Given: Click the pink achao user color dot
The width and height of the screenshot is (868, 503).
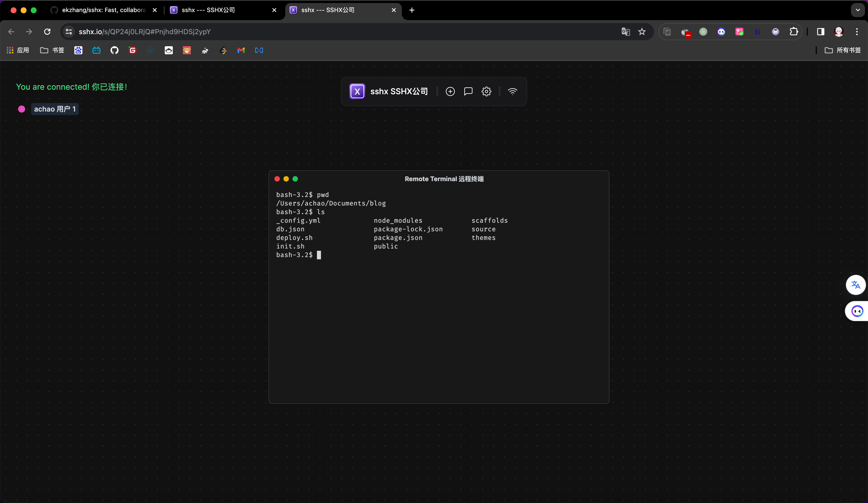Looking at the screenshot, I should (x=22, y=109).
